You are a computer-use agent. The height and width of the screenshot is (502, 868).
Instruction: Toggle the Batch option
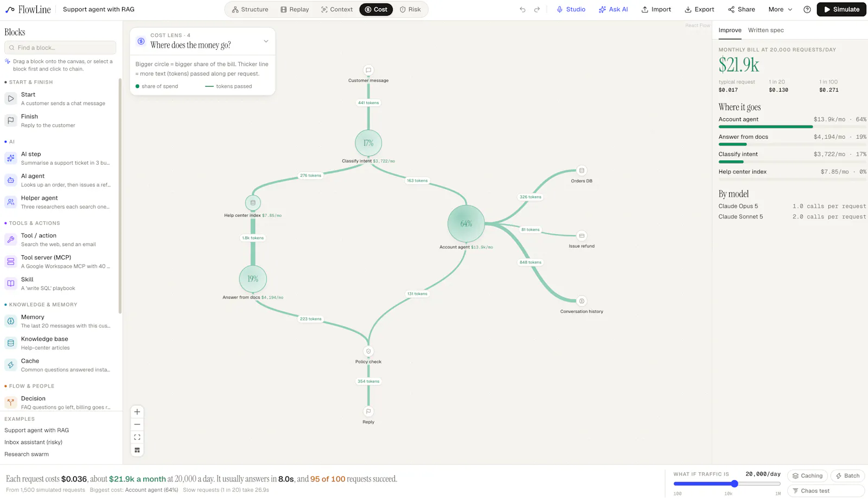(847, 476)
